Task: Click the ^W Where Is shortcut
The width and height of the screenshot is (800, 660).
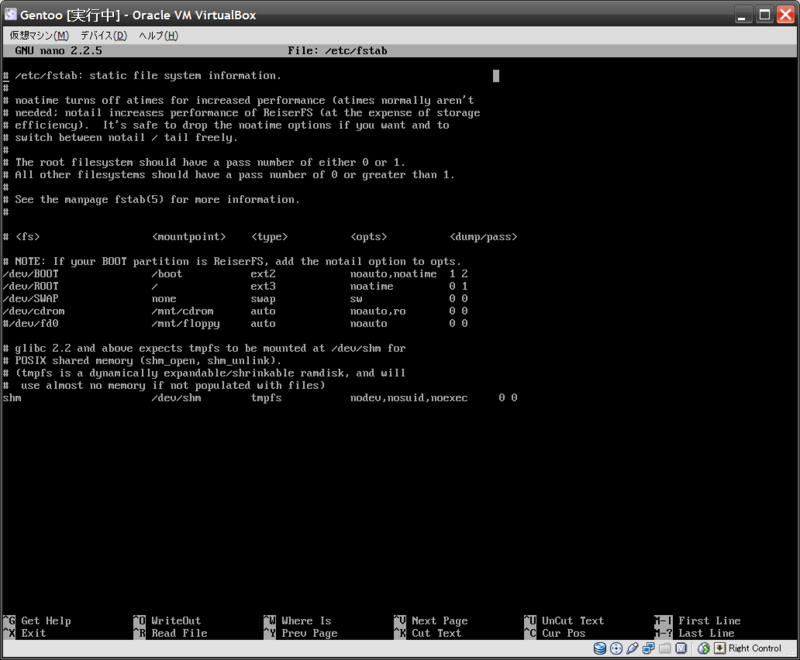Action: point(297,621)
